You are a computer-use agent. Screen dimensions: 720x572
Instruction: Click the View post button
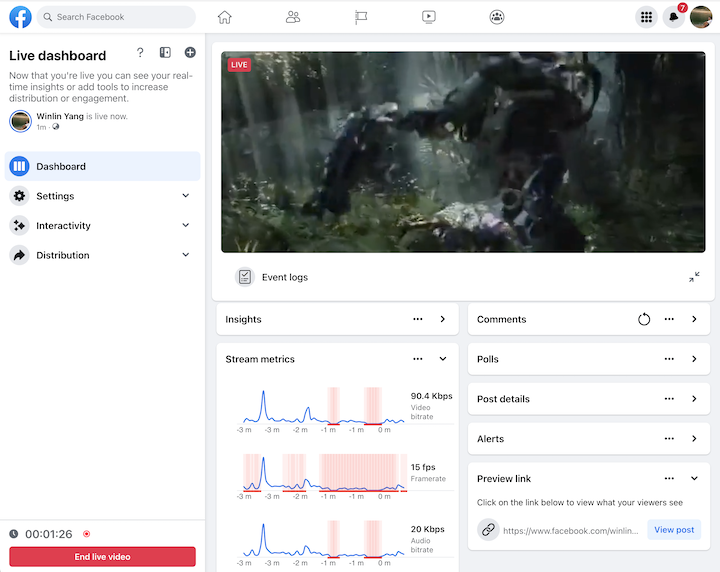point(674,530)
